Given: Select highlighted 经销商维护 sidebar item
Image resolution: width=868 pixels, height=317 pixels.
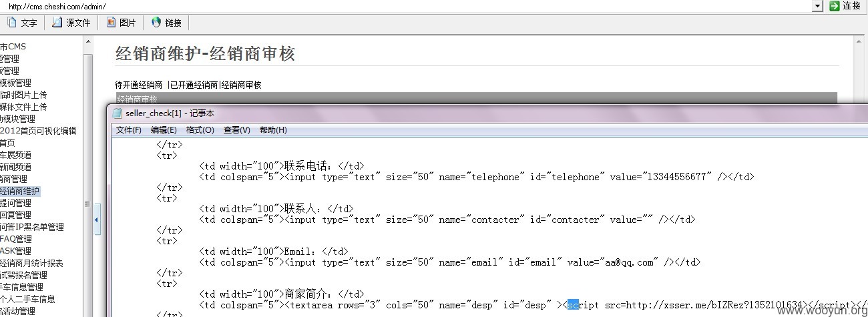Looking at the screenshot, I should (x=20, y=191).
